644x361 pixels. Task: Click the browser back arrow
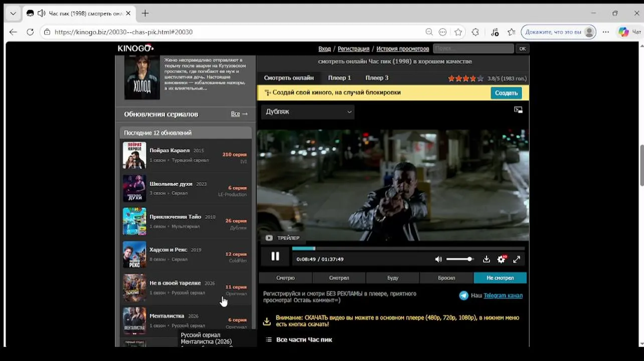(13, 32)
